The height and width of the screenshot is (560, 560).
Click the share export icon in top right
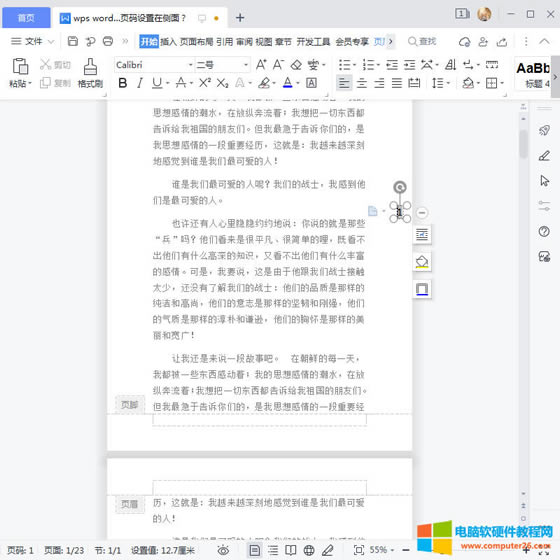(x=502, y=42)
